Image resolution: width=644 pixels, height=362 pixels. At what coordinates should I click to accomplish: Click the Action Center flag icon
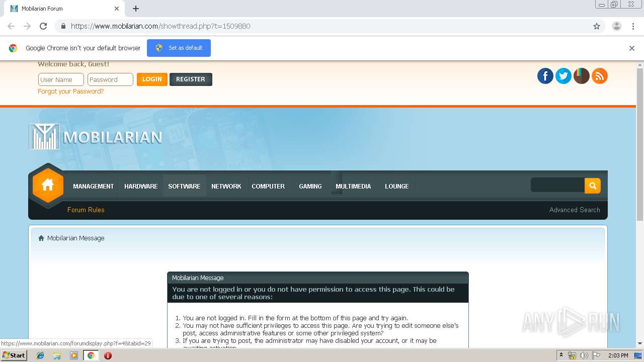pos(596,355)
